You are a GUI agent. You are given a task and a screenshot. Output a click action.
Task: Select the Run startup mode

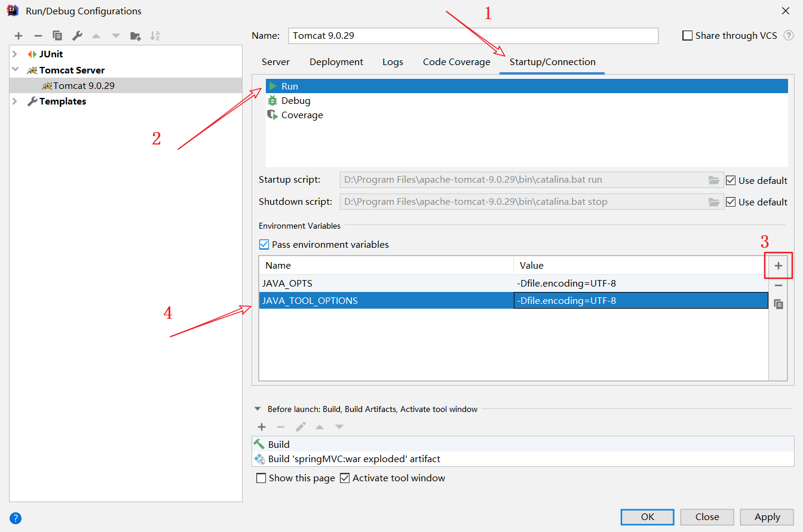click(527, 86)
